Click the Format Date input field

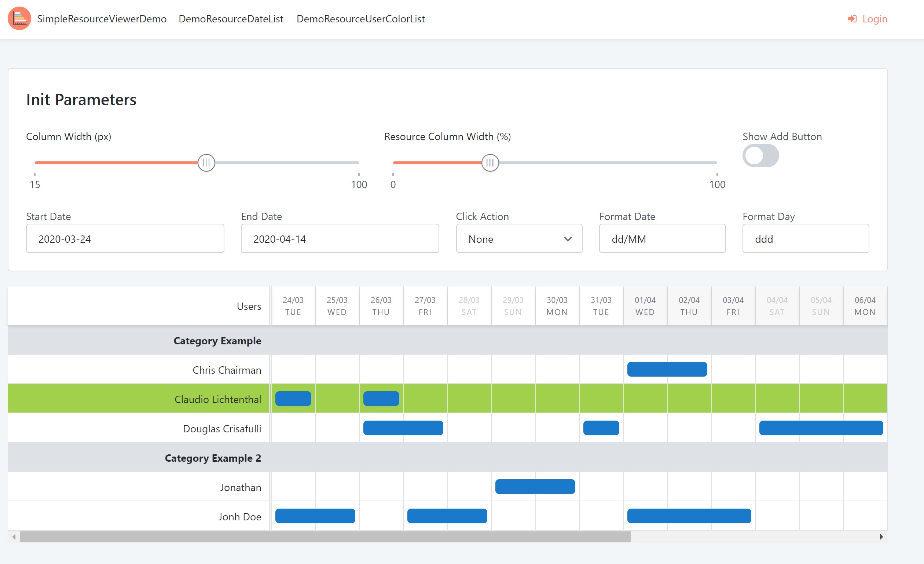click(x=662, y=239)
